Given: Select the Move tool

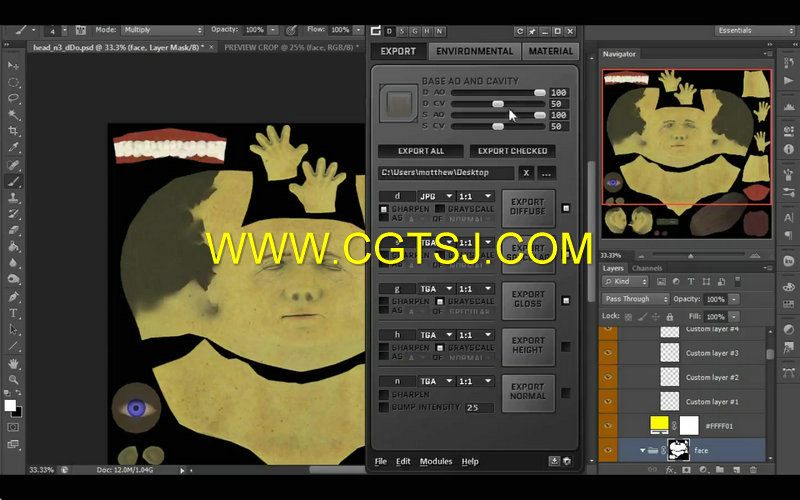Looking at the screenshot, I should pos(13,66).
